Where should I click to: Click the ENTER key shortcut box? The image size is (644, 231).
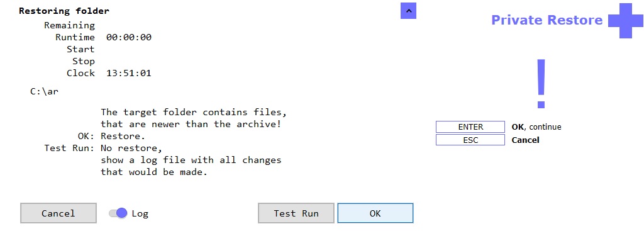(x=470, y=127)
